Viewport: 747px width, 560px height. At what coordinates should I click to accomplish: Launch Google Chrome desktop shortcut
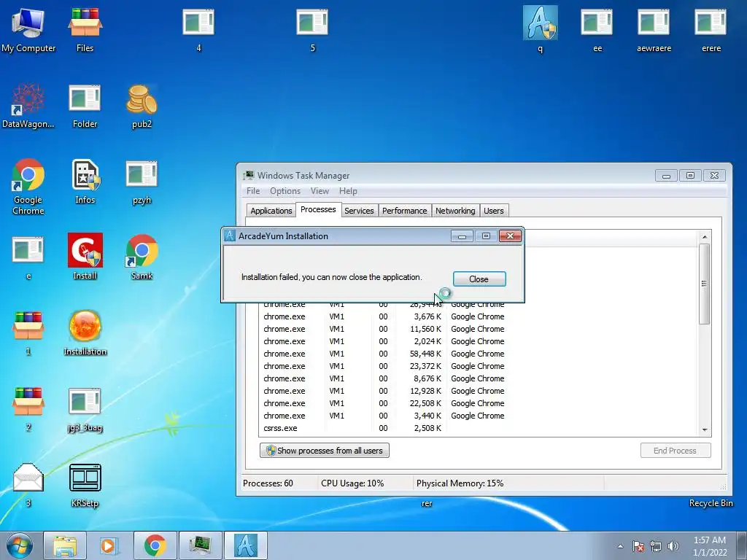28,186
